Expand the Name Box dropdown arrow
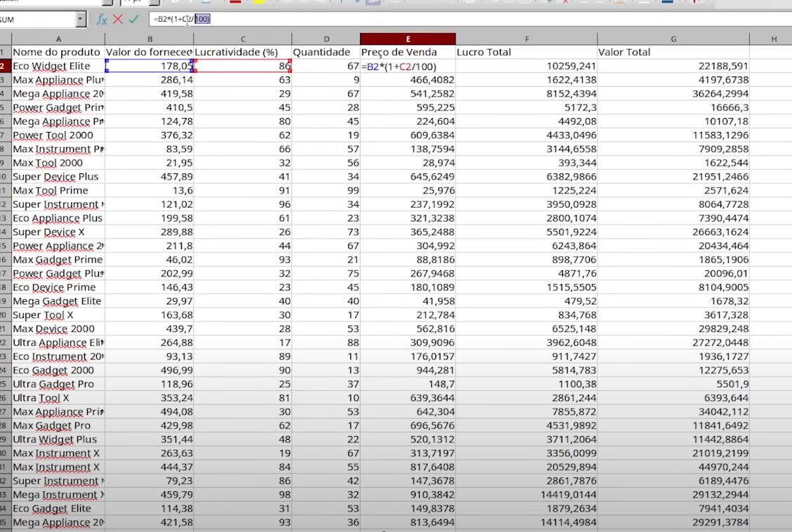The width and height of the screenshot is (792, 532). pyautogui.click(x=81, y=19)
